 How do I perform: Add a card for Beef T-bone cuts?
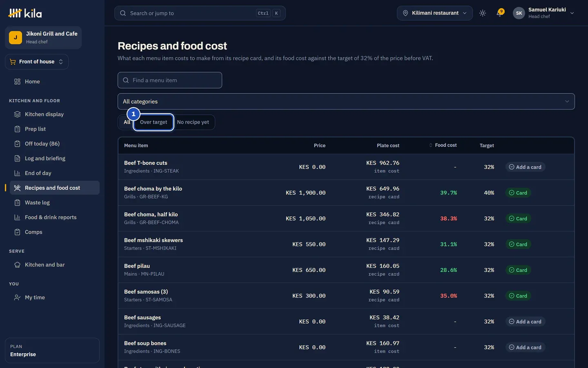[525, 167]
